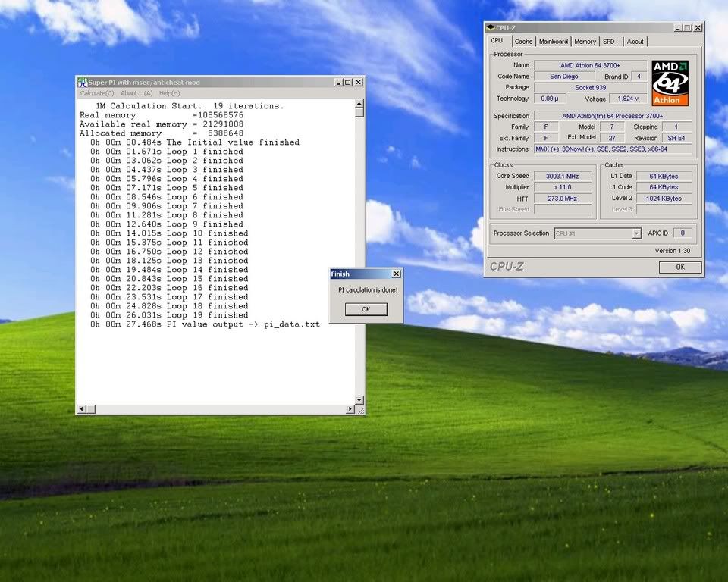728x582 pixels.
Task: Click the Level 2 cache value '1024 KBytes'
Action: pos(664,199)
